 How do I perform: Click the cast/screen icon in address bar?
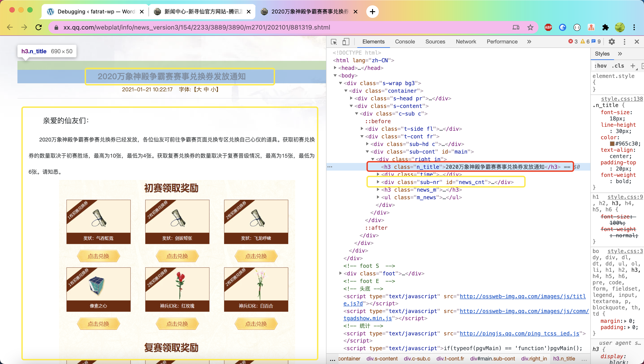tap(516, 27)
